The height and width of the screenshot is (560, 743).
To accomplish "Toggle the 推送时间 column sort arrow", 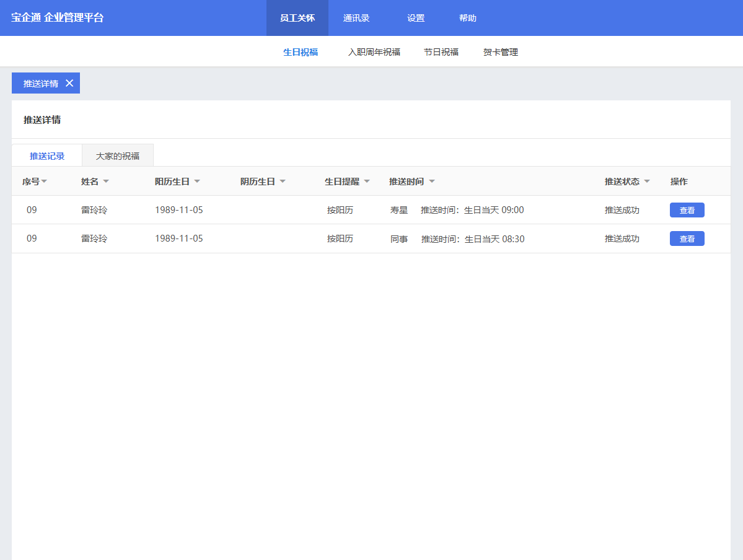I will coord(432,182).
